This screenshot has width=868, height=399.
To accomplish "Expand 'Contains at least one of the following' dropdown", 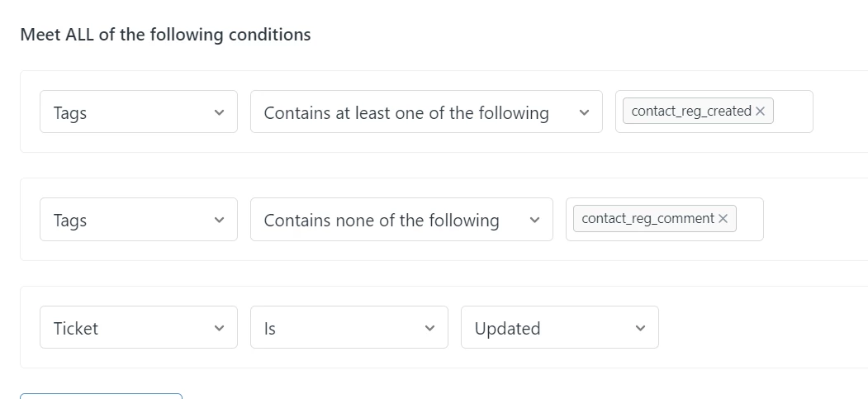I will (x=425, y=112).
